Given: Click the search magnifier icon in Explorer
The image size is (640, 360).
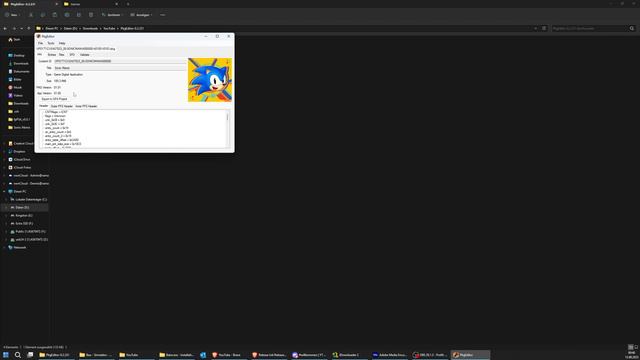Looking at the screenshot, I should 632,29.
